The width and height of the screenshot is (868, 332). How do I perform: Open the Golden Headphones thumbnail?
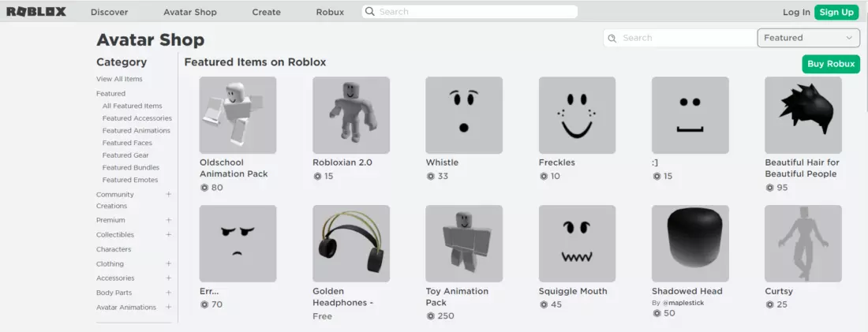click(351, 244)
